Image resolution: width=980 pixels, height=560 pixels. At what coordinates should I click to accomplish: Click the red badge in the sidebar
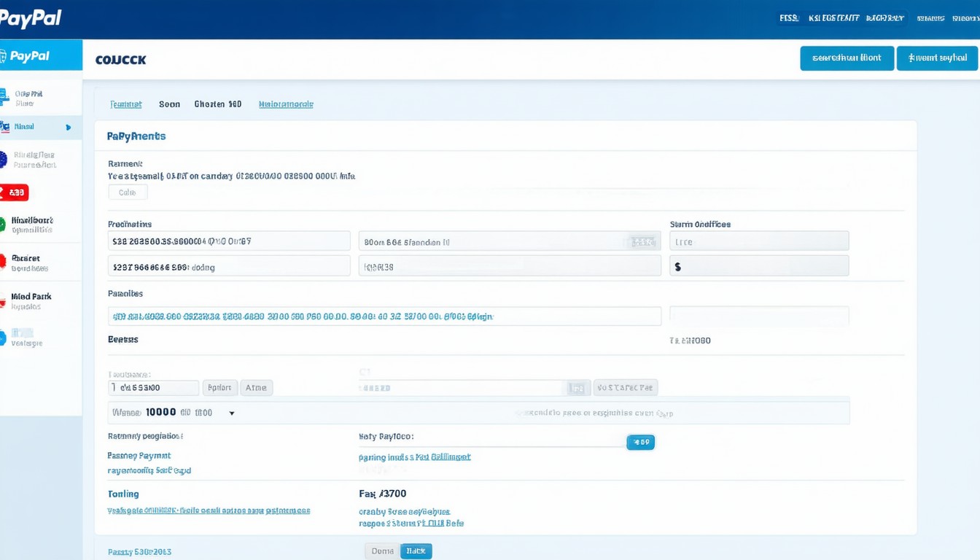[15, 192]
